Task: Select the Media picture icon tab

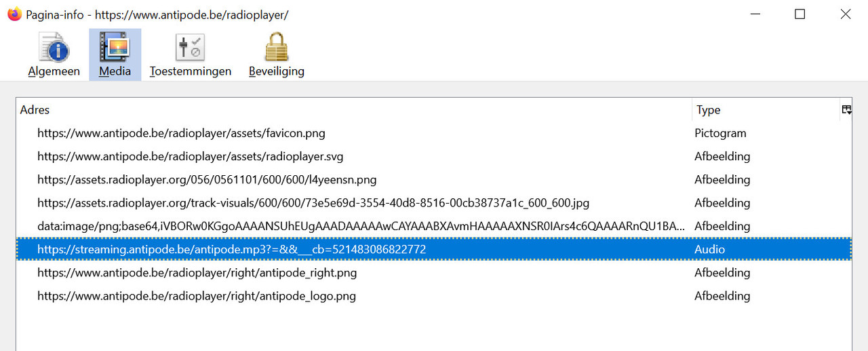Action: pyautogui.click(x=115, y=55)
